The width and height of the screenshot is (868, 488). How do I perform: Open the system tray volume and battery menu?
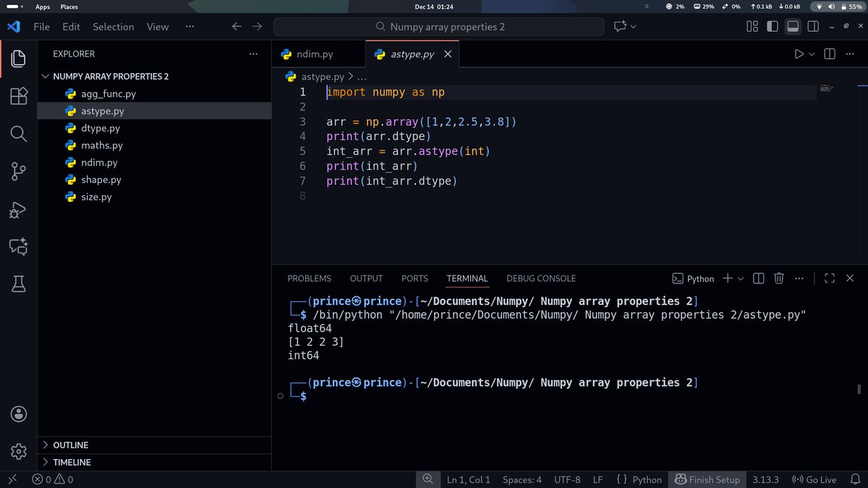point(838,7)
